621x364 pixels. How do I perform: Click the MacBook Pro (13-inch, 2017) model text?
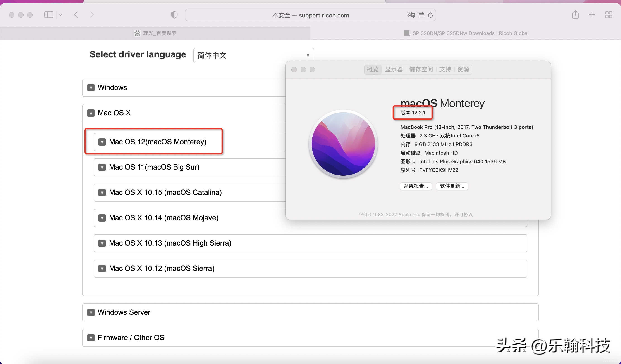pos(466,127)
